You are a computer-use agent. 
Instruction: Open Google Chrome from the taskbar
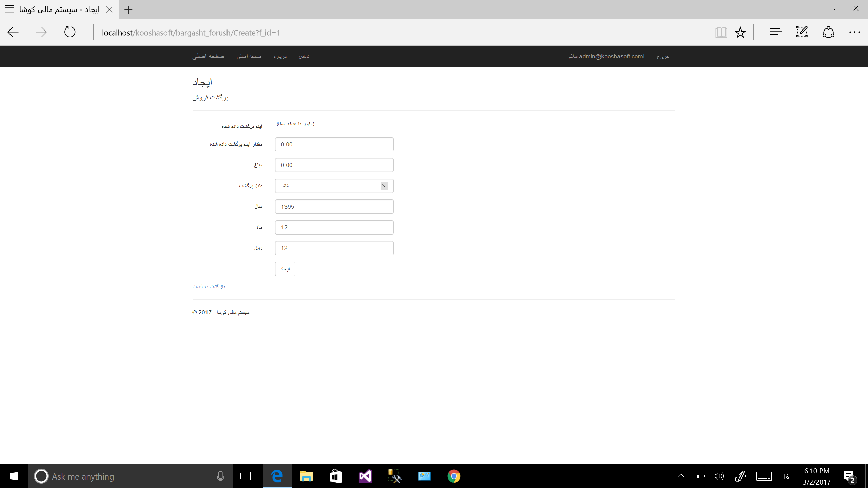454,476
